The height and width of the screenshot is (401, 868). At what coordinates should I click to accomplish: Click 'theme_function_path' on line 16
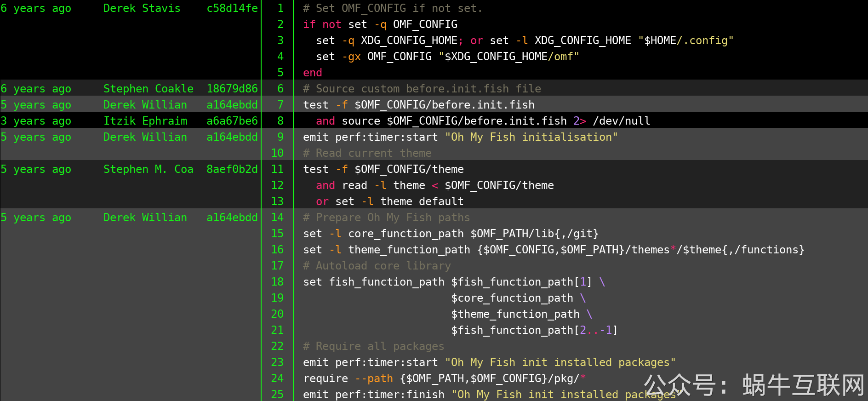pyautogui.click(x=409, y=250)
